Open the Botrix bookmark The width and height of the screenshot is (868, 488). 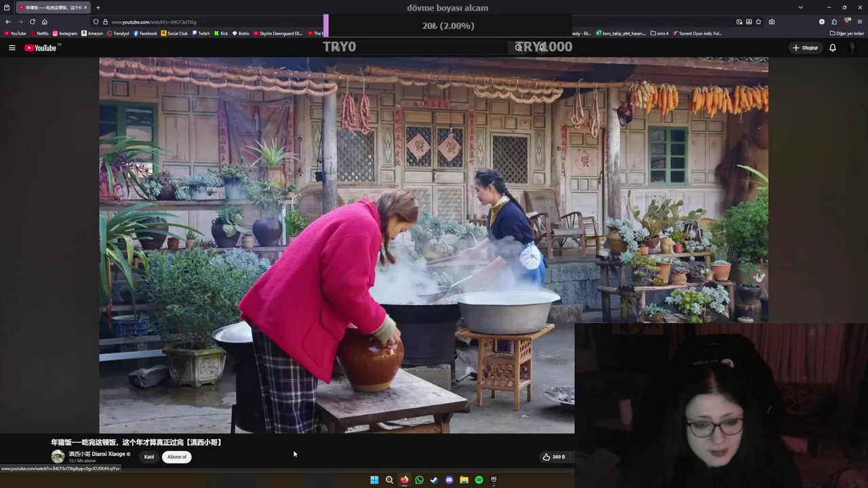pyautogui.click(x=241, y=33)
